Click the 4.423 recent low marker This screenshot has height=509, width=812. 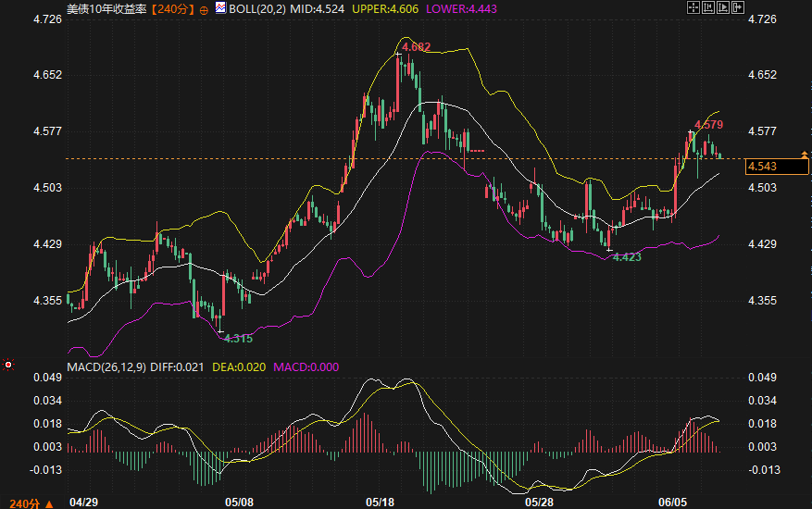(627, 257)
